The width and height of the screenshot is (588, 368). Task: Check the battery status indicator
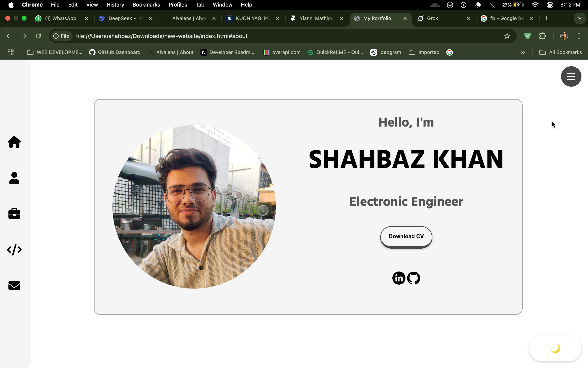click(x=513, y=5)
